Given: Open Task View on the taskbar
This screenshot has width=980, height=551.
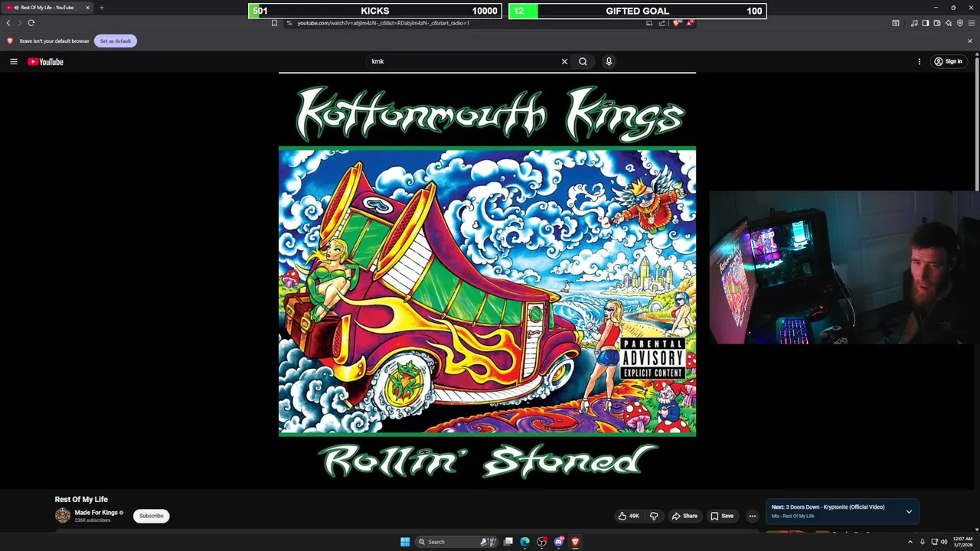Looking at the screenshot, I should (x=508, y=542).
